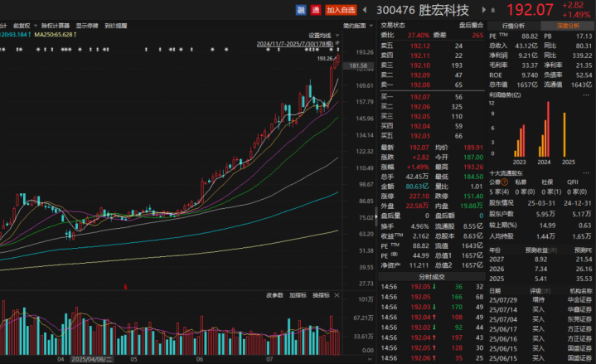Click the red 通 Stock Connect badge
The image size is (596, 364).
coord(315,10)
